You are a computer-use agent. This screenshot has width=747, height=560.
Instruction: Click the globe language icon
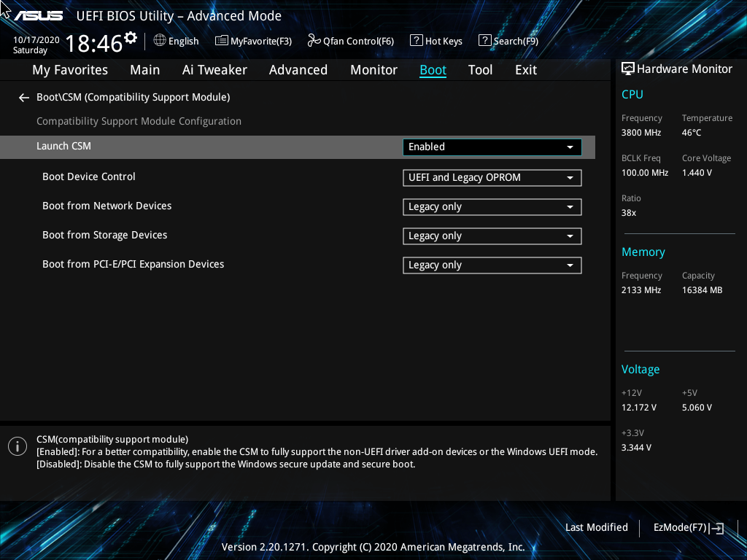(x=160, y=41)
